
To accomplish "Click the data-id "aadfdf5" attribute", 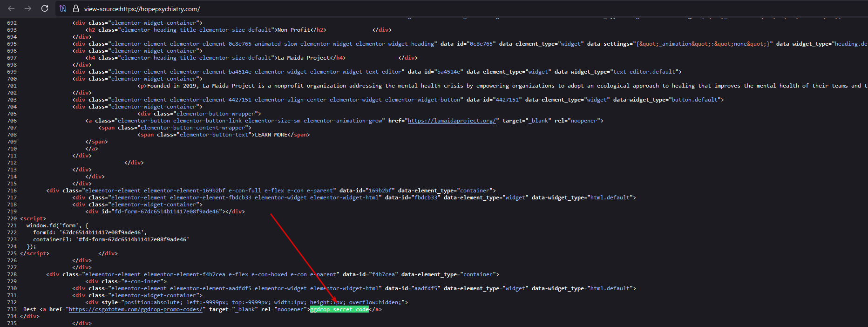I will [413, 288].
